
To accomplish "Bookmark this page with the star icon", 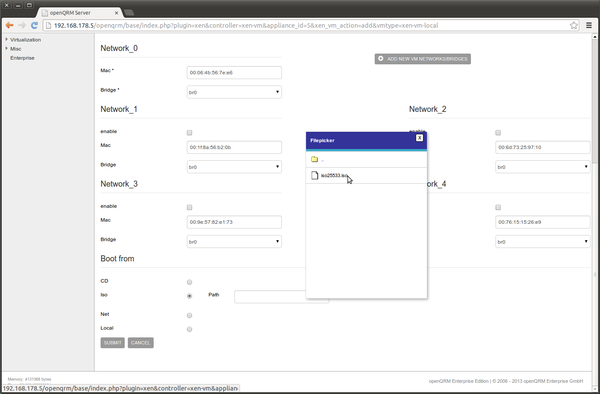I will pos(574,26).
